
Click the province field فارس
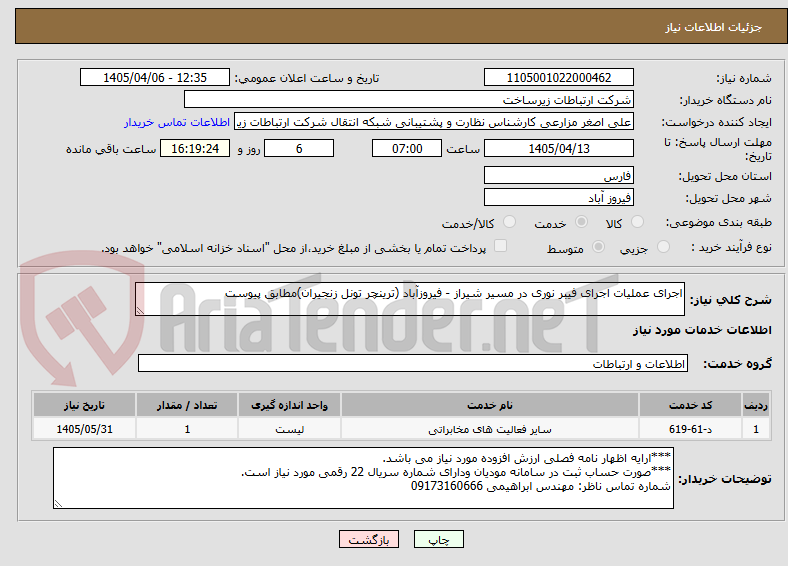coord(559,175)
